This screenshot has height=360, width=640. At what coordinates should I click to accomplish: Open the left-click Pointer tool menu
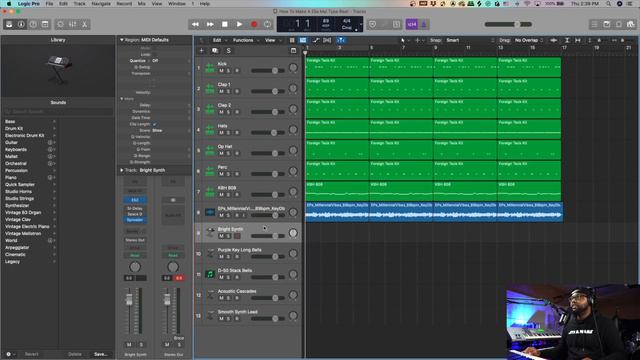click(404, 40)
